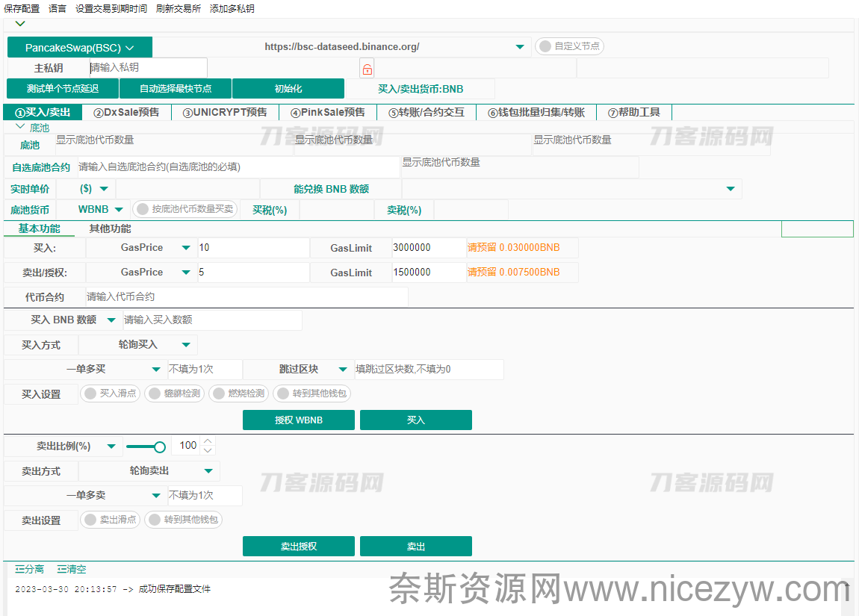859x616 pixels.
Task: Collapse the 底池 section chevron
Action: (20, 126)
